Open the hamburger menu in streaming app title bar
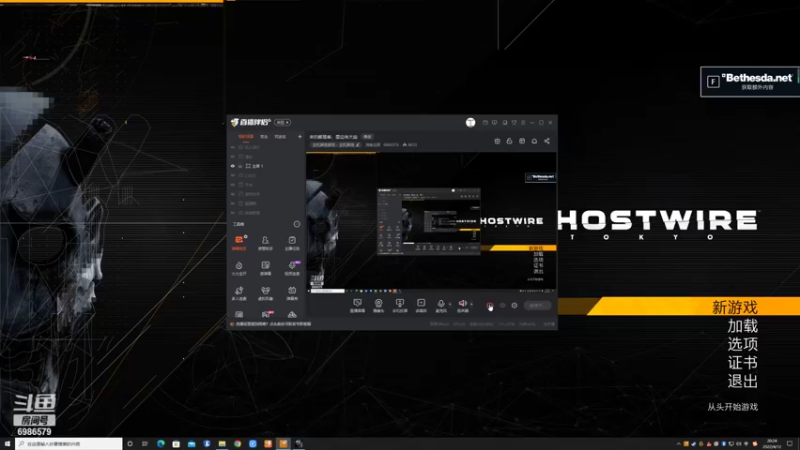 pos(523,122)
